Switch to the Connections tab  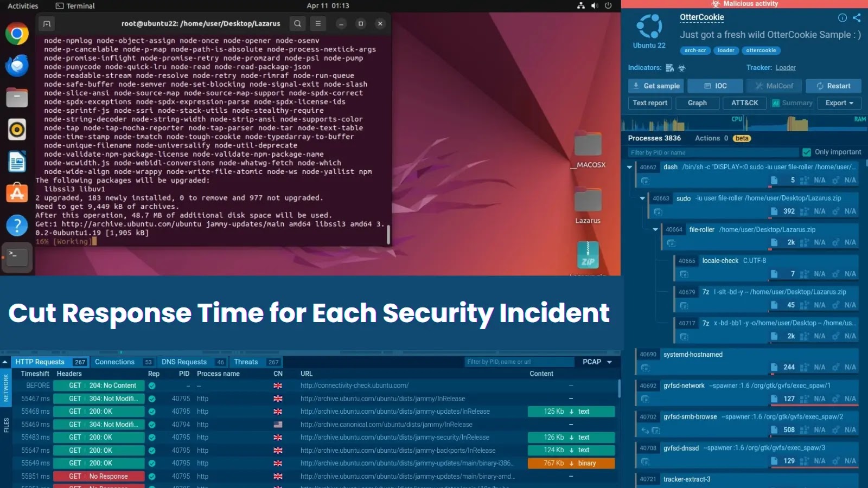(x=114, y=362)
